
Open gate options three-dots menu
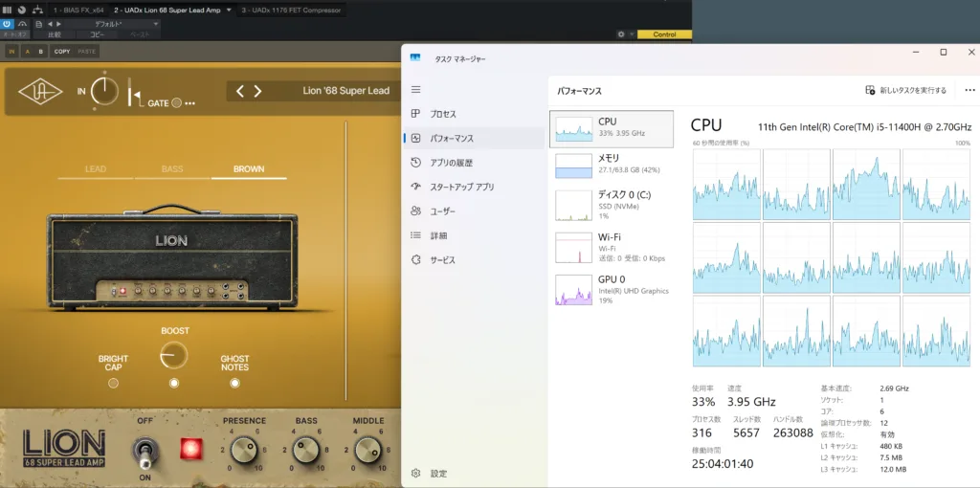(190, 103)
